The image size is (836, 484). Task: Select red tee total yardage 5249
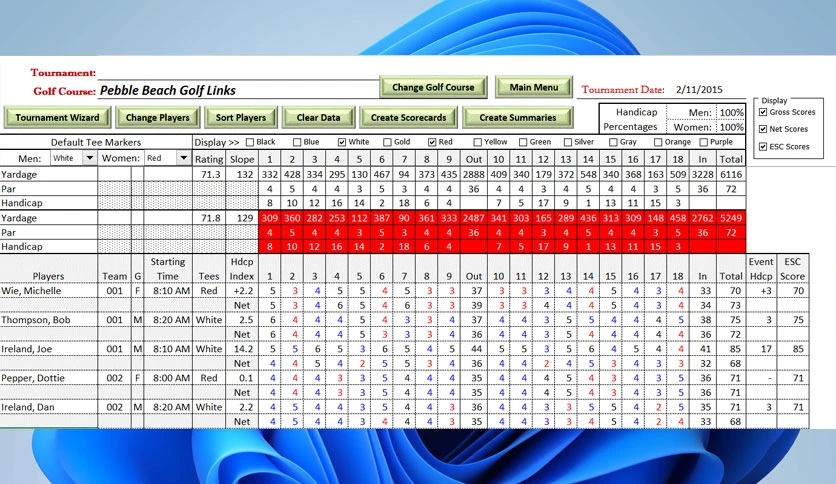[x=730, y=218]
